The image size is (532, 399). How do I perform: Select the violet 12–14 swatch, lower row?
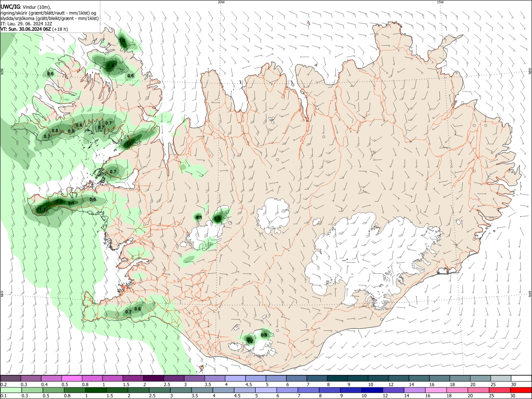pos(393,390)
